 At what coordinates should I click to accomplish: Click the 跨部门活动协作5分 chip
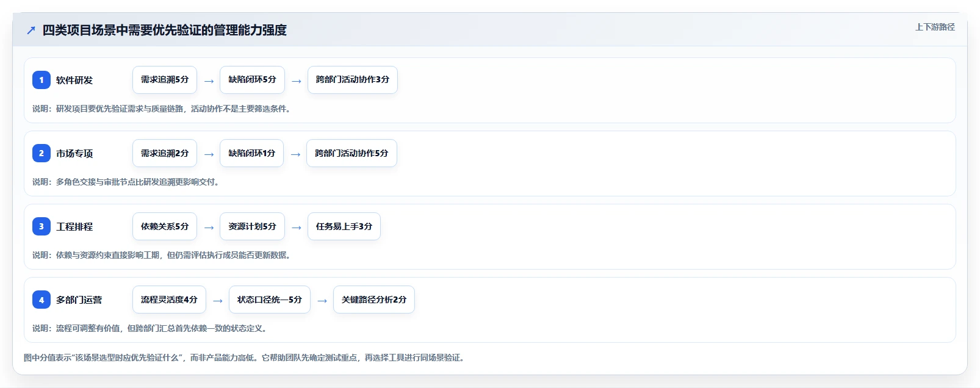pyautogui.click(x=351, y=153)
